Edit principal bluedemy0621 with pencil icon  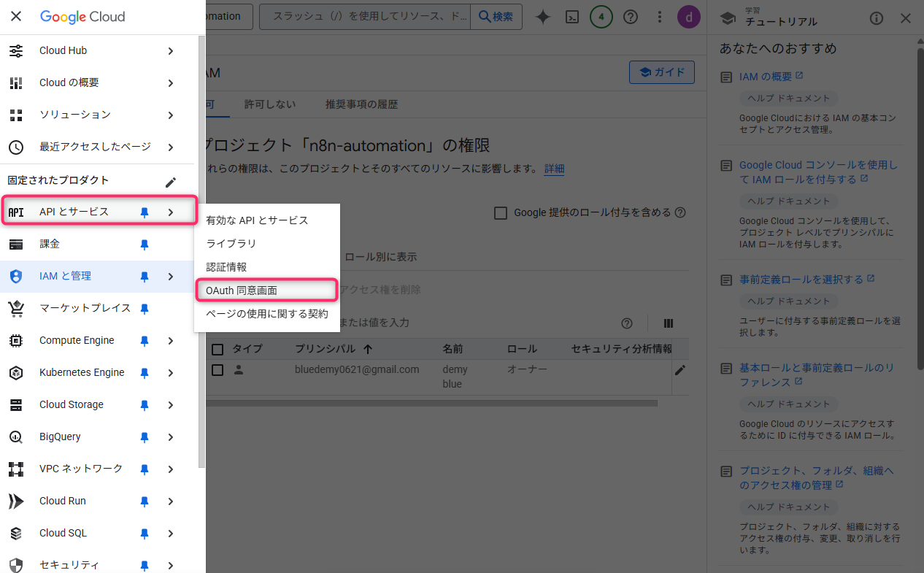680,370
